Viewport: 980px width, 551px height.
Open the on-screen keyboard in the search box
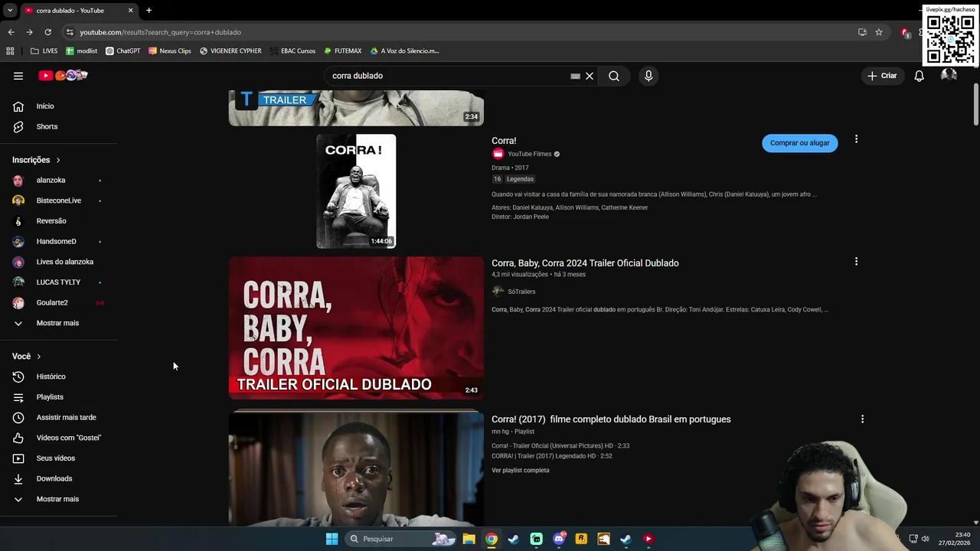point(575,76)
